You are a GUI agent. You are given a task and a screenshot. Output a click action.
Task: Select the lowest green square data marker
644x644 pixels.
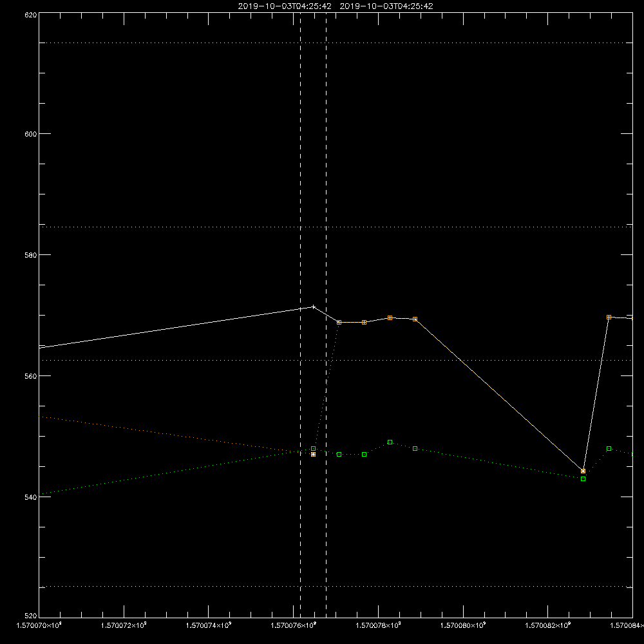click(583, 479)
